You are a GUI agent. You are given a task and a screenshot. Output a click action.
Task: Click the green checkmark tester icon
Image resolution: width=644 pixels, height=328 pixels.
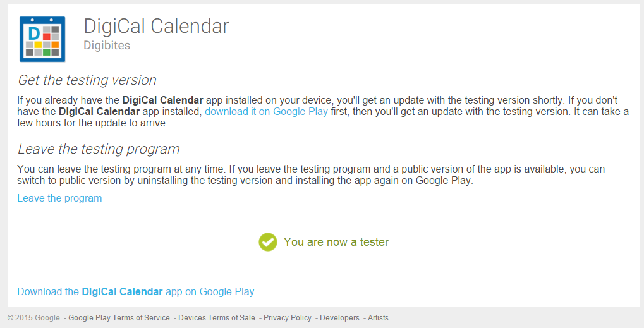pos(268,242)
